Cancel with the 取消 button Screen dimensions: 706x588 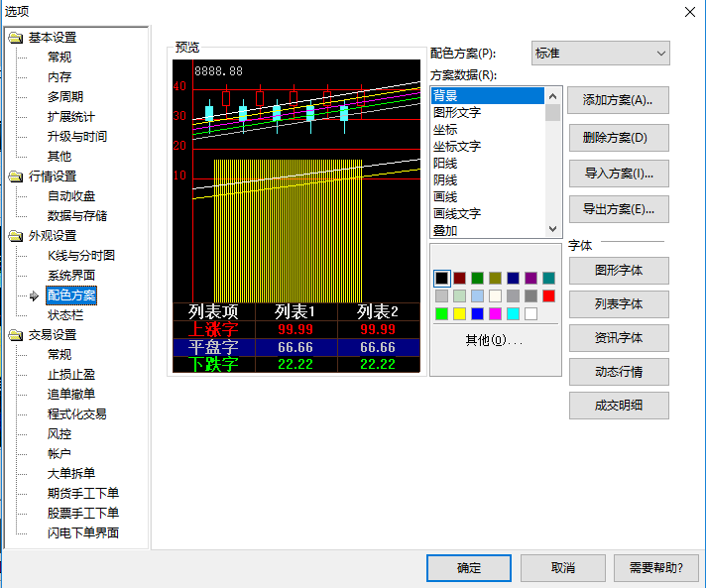pos(563,568)
